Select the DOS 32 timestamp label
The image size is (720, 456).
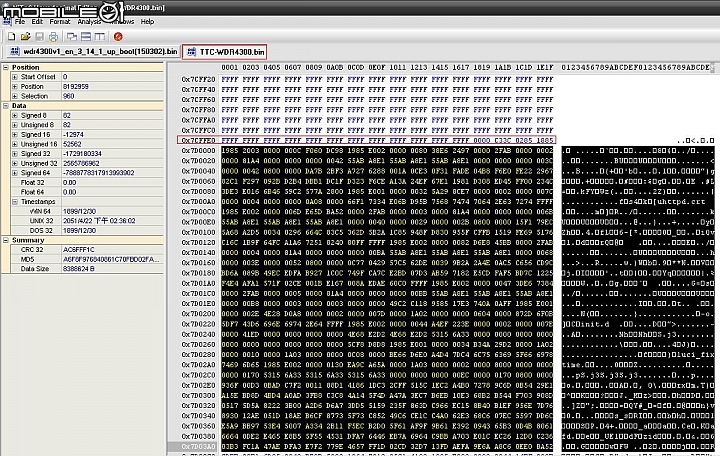tap(41, 231)
